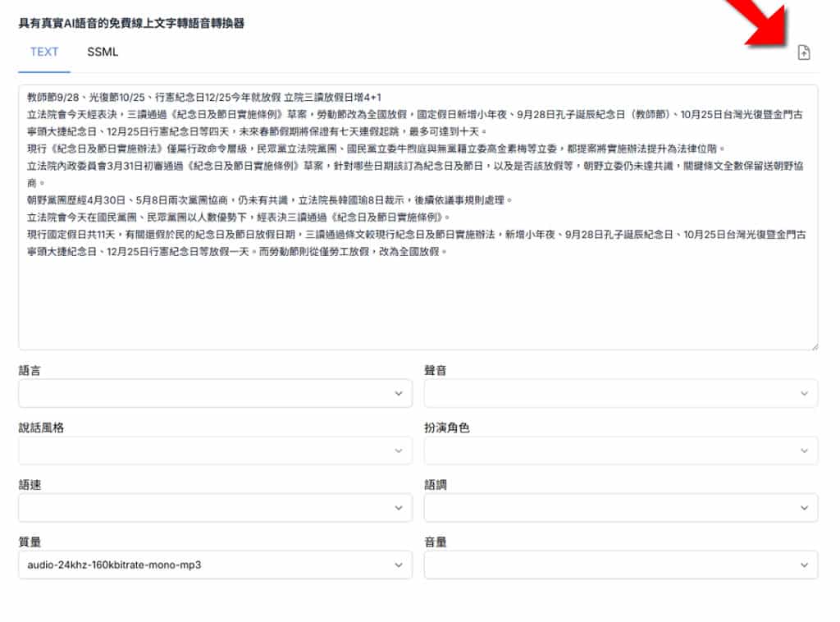Switch to the TEXT tab
Viewport: 840px width, 622px height.
point(44,52)
